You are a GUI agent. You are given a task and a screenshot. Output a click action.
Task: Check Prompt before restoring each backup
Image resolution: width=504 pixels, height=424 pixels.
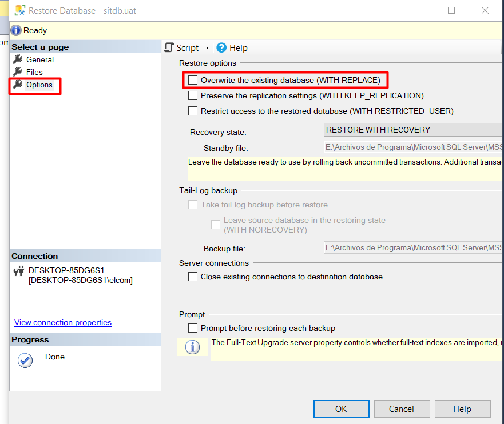pyautogui.click(x=193, y=328)
